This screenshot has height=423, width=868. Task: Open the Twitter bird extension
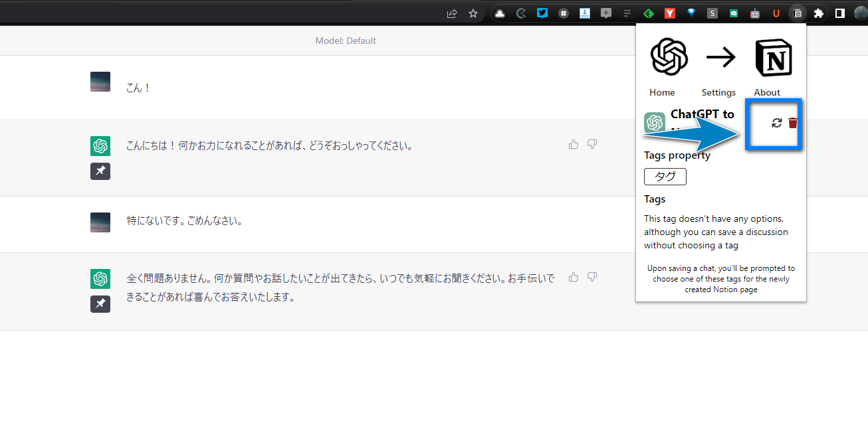tap(542, 13)
